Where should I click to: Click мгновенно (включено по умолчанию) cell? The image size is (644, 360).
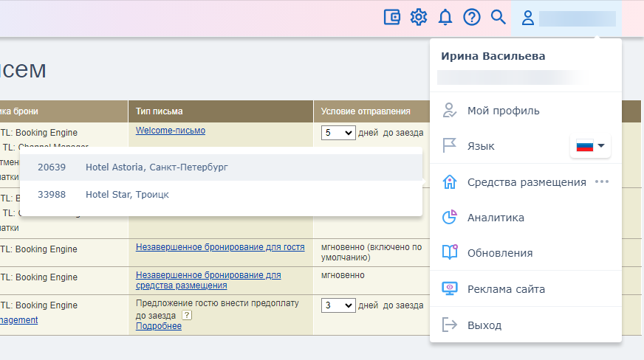click(x=371, y=252)
